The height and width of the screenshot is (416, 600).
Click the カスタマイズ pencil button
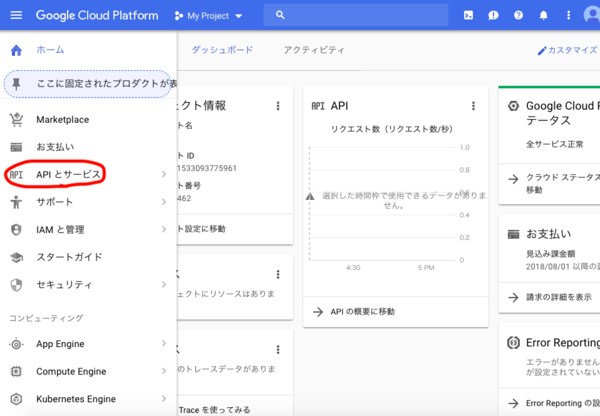point(567,51)
